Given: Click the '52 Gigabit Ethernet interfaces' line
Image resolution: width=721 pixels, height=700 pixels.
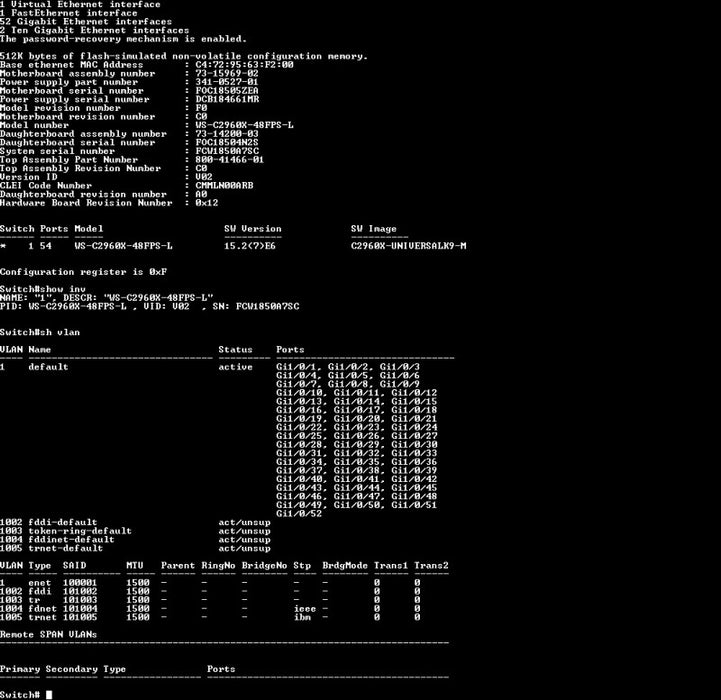Looking at the screenshot, I should pyautogui.click(x=86, y=22).
